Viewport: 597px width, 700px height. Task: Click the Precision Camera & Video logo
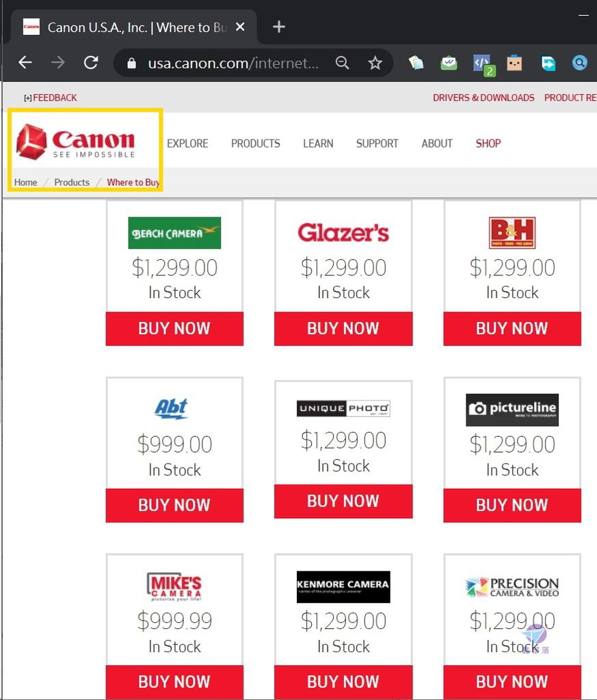tap(512, 587)
